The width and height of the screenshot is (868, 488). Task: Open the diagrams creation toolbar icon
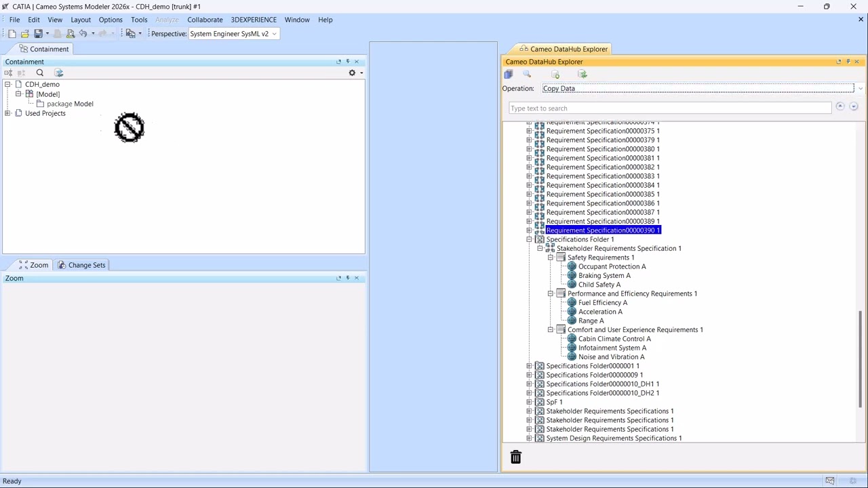coord(131,34)
